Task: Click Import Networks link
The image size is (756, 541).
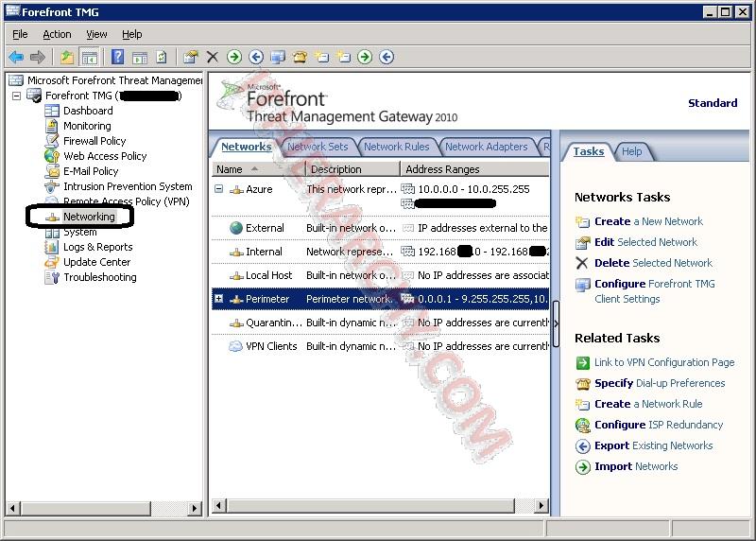Action: tap(636, 466)
